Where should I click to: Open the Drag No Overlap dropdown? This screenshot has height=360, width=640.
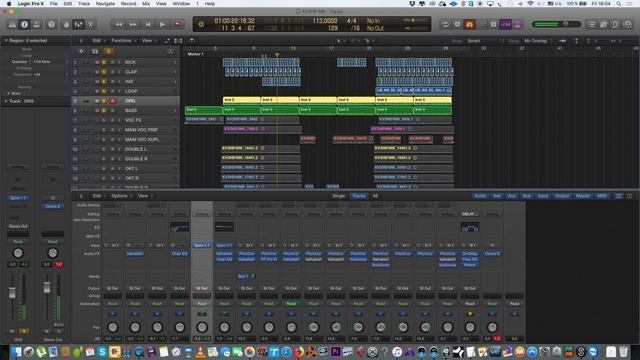pyautogui.click(x=538, y=41)
